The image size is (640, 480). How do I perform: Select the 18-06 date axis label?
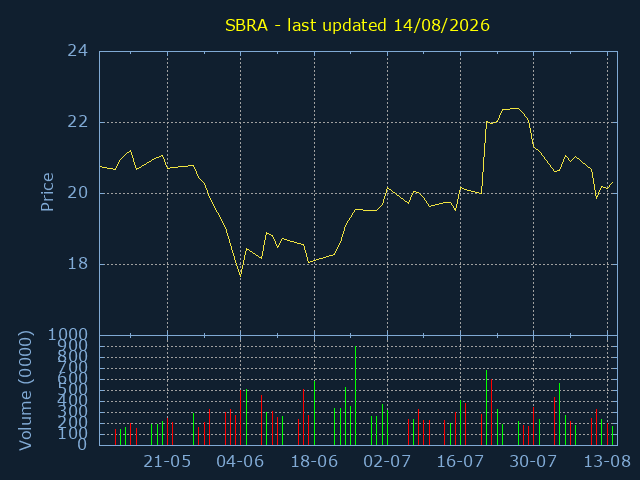point(314,462)
